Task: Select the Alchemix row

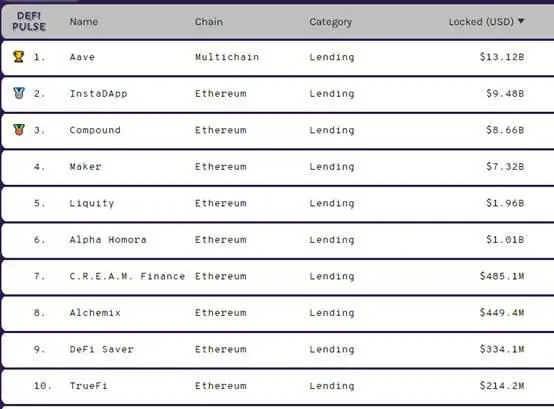Action: [278, 314]
